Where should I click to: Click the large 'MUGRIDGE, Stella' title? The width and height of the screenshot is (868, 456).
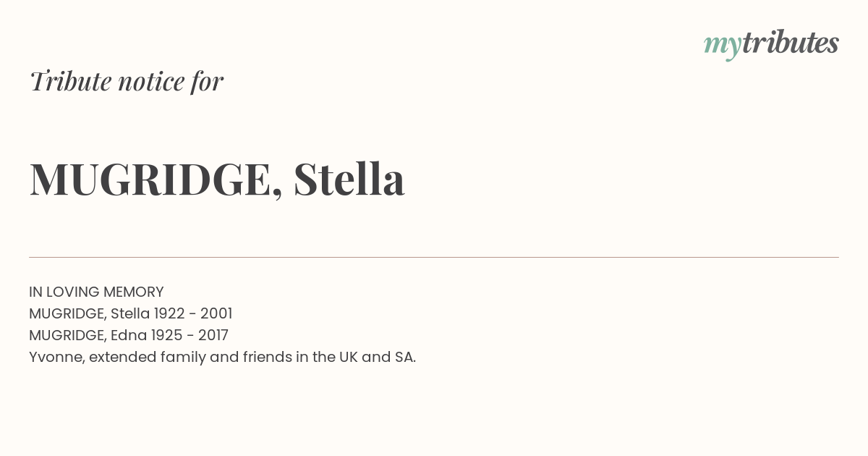(217, 180)
